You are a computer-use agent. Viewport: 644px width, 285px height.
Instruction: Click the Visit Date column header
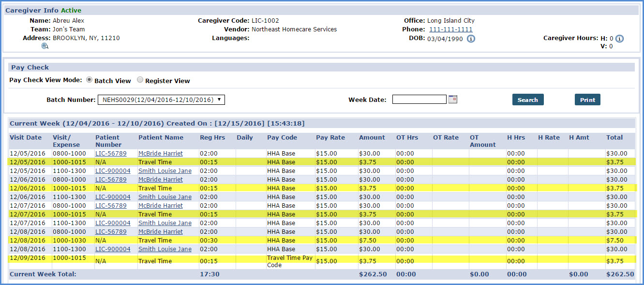pyautogui.click(x=26, y=138)
